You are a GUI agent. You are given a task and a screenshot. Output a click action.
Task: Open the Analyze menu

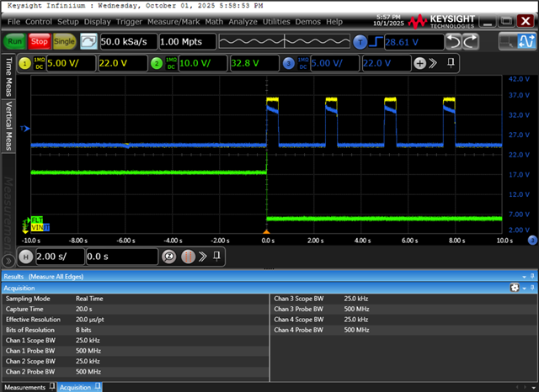point(243,22)
